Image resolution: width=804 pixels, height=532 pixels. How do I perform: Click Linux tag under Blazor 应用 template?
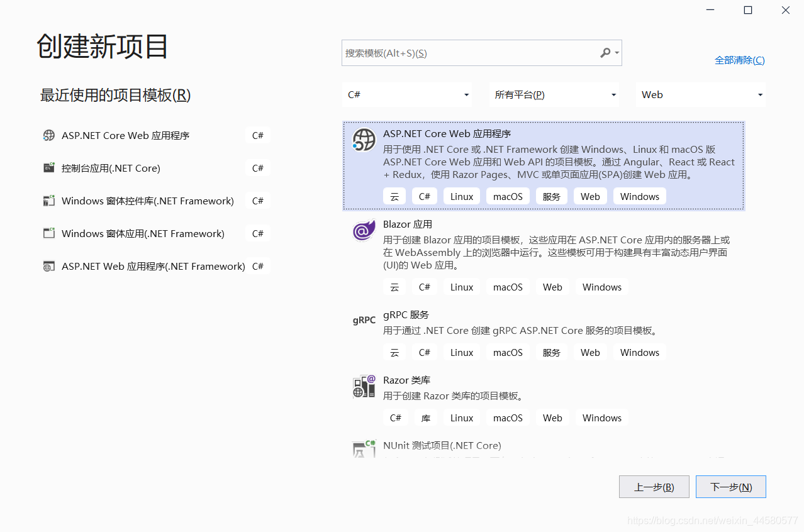pyautogui.click(x=462, y=287)
